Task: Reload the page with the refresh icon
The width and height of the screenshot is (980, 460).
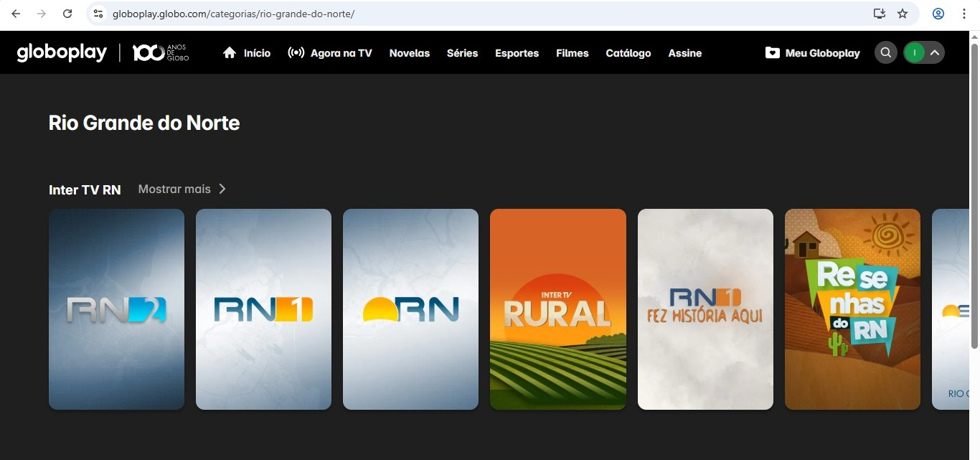Action: (67, 14)
